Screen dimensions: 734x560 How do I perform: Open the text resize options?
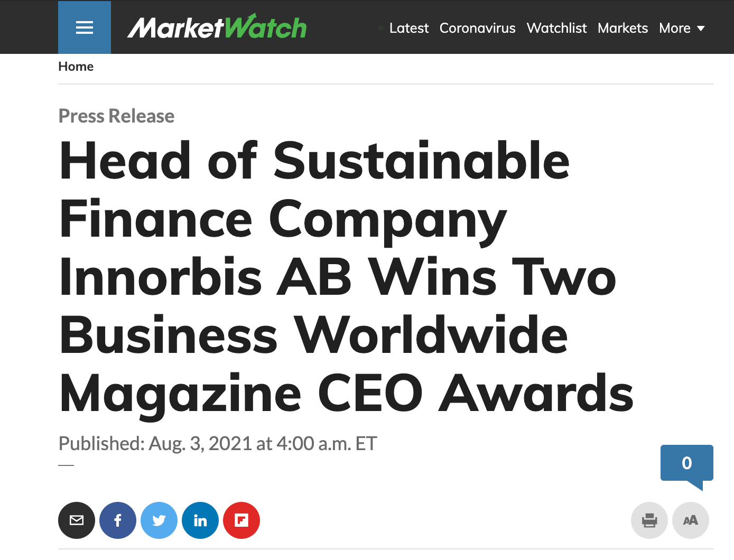click(690, 520)
